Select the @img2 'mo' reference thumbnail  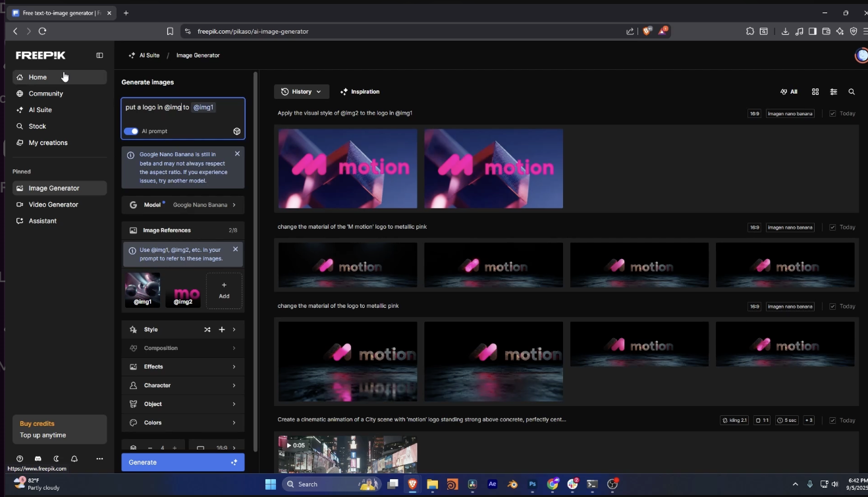[x=183, y=290]
